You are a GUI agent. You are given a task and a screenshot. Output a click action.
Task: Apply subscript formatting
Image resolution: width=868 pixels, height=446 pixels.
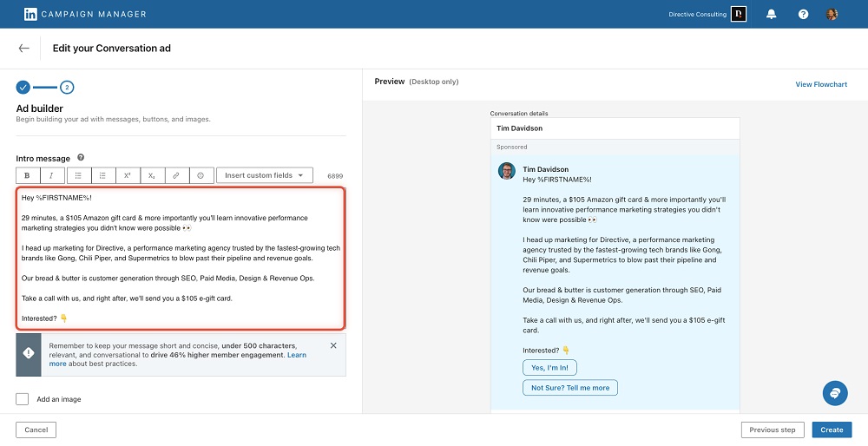pos(152,175)
